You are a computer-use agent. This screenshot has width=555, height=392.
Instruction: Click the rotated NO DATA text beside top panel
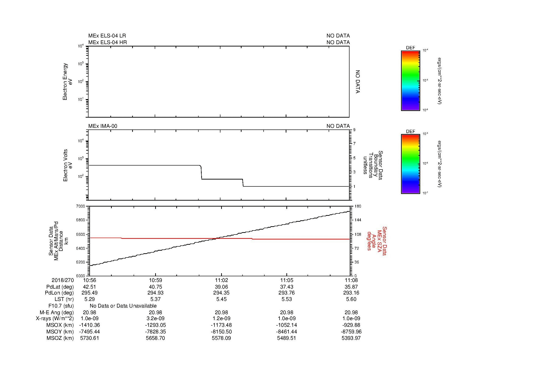(358, 82)
